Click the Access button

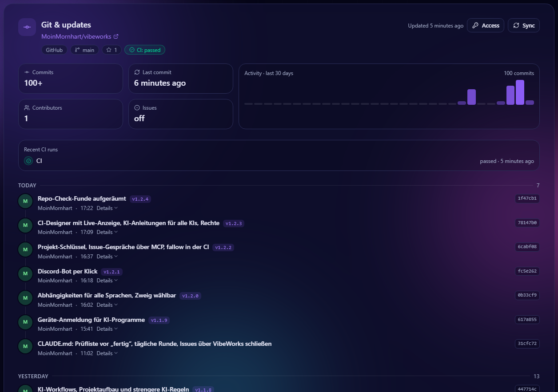point(486,25)
